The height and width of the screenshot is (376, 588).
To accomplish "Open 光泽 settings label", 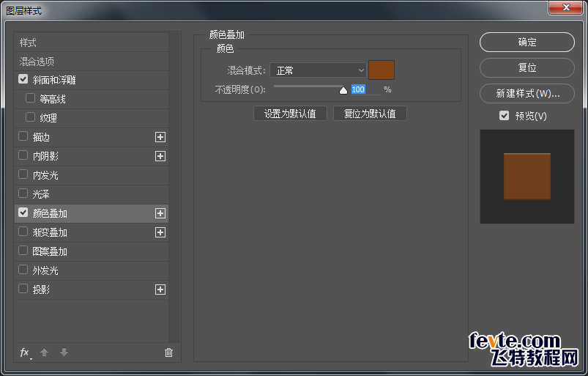I will coord(41,194).
